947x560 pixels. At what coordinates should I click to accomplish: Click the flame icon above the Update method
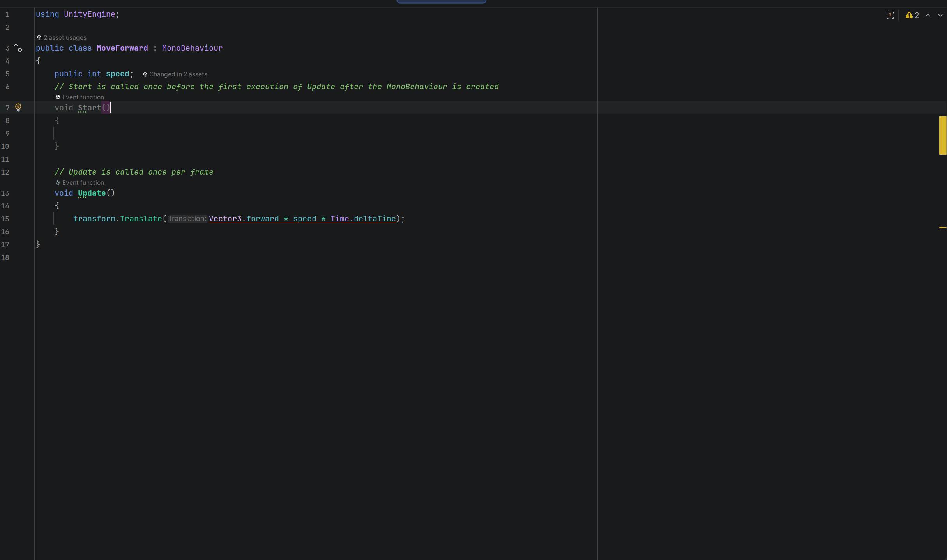tap(58, 183)
